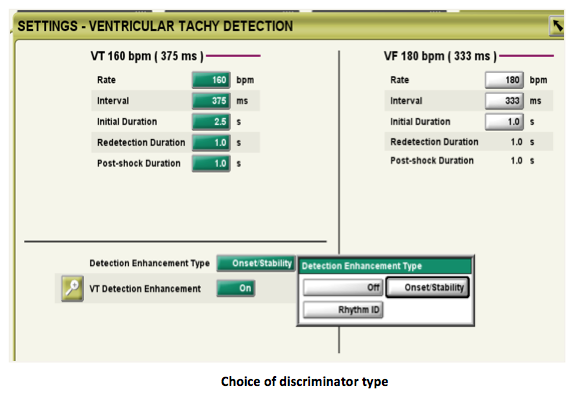The width and height of the screenshot is (577, 398).
Task: Open the Detection Enhancement Type Onset/Stability dropdown
Action: tap(256, 263)
